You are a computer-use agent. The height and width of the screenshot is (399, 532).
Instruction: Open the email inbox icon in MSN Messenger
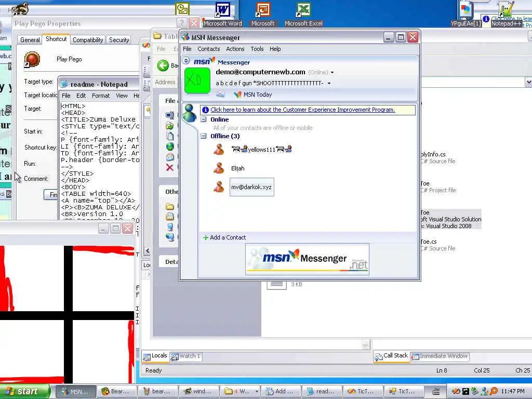[x=220, y=95]
